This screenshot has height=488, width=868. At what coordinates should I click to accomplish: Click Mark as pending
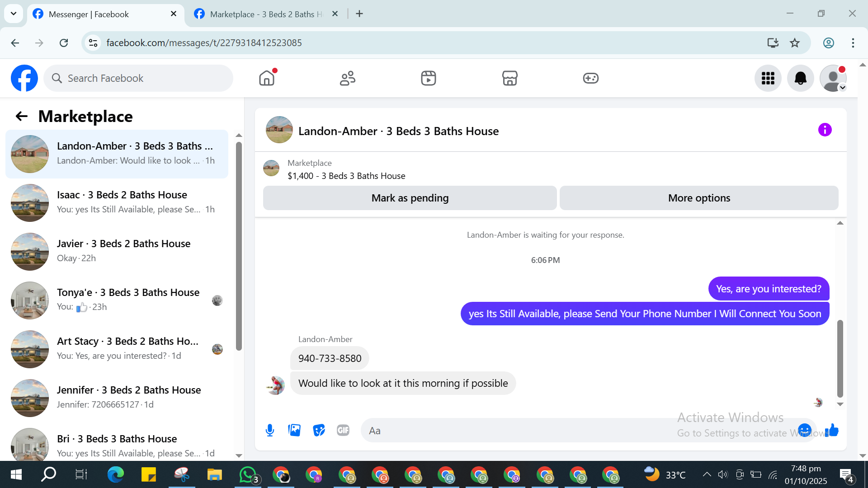(x=410, y=198)
